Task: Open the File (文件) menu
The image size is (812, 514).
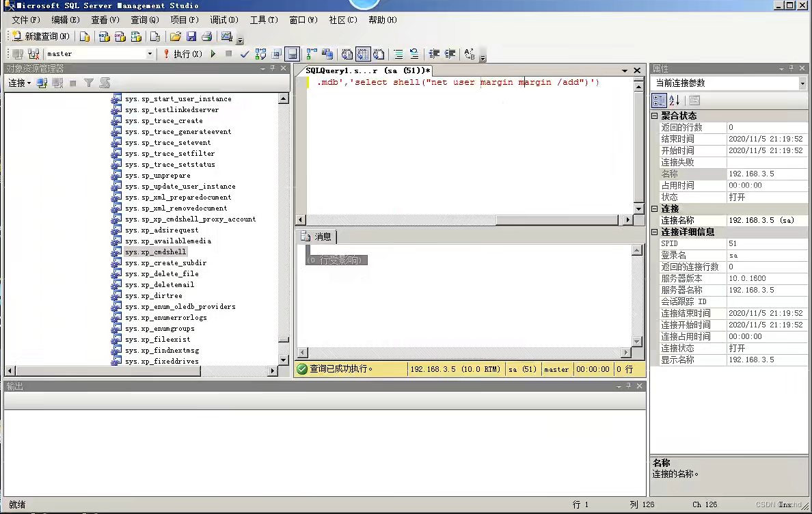Action: 26,20
